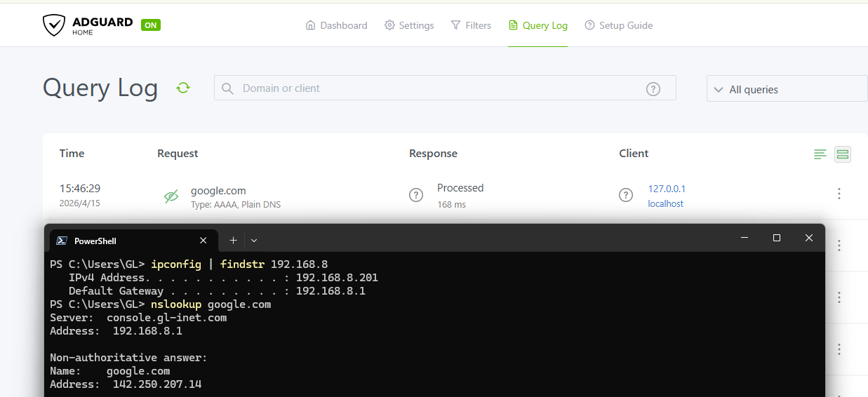Go to the Dashboard page
Screen dimensions: 868x397
tap(336, 25)
